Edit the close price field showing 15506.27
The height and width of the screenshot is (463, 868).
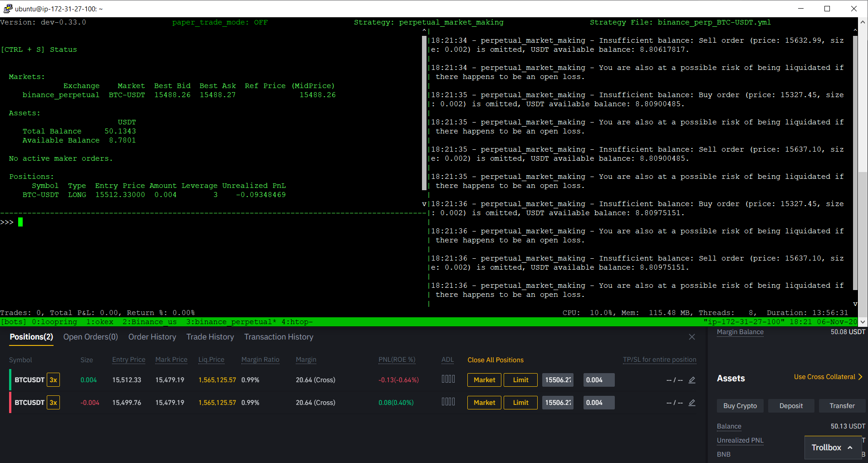[558, 380]
